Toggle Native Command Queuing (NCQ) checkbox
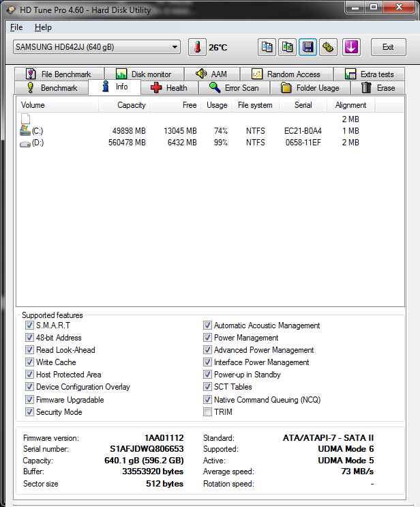Screen dimensions: 420x507 207,400
